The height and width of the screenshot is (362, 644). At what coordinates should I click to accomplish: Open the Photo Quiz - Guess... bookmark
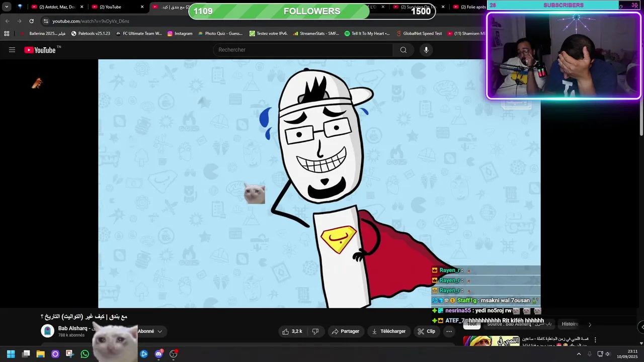pos(220,33)
